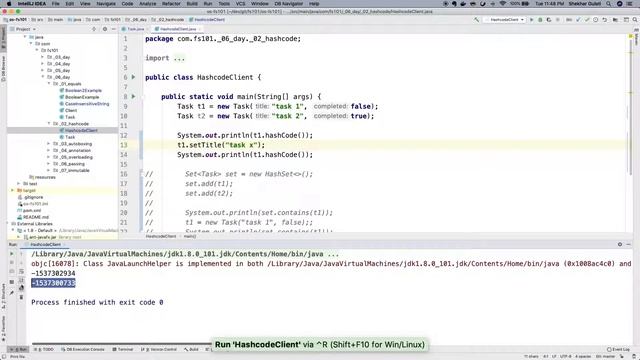This screenshot has width=640, height=360.
Task: Click the Search Everywhere magnifier in IDE toolbar
Action: [635, 20]
